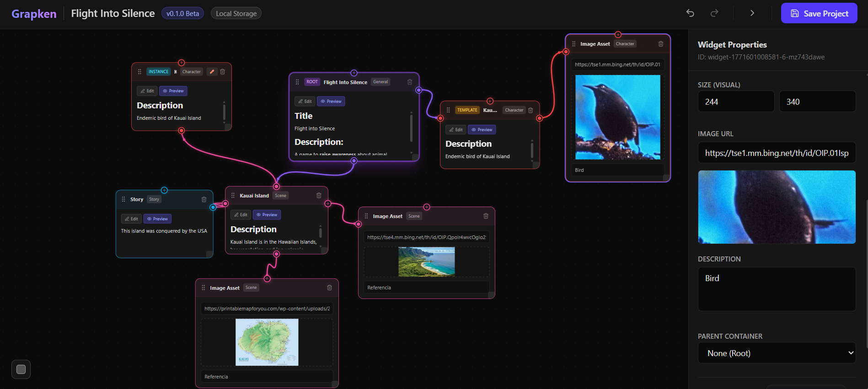
Task: Grab the drag handle of INSTANCE node
Action: (139, 72)
